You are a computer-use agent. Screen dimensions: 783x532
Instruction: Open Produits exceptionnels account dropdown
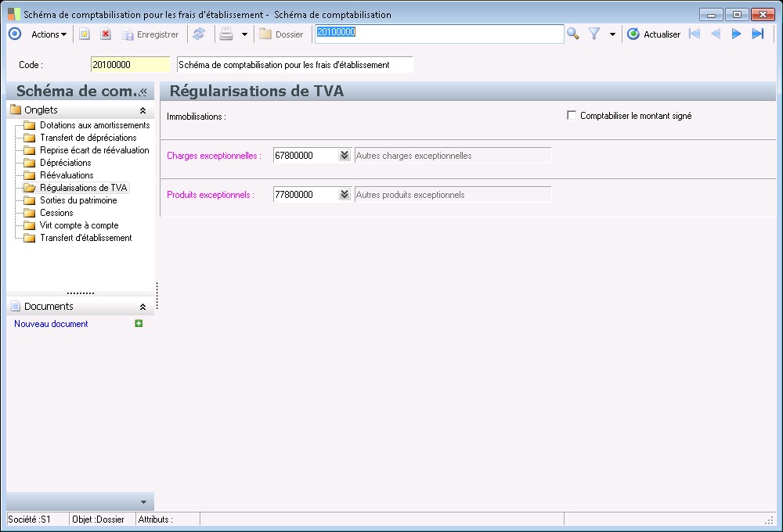click(x=345, y=195)
